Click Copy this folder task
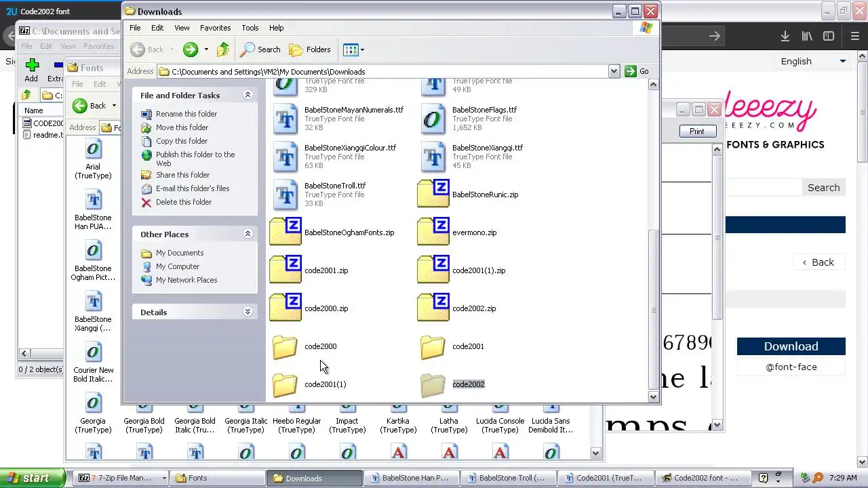The width and height of the screenshot is (868, 488). point(182,141)
